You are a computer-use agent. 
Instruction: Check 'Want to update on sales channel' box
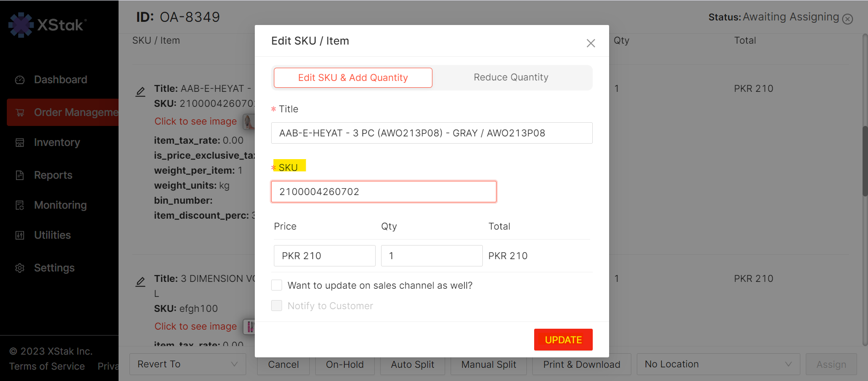(x=277, y=285)
